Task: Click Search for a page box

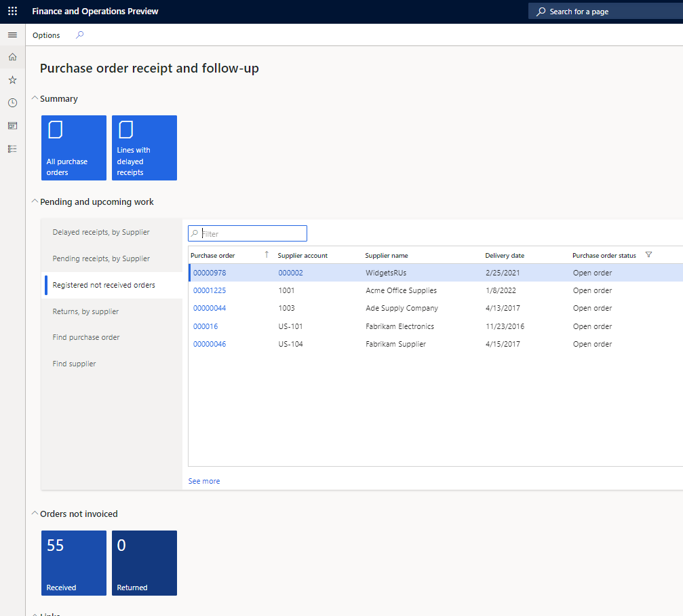Action: click(x=606, y=12)
